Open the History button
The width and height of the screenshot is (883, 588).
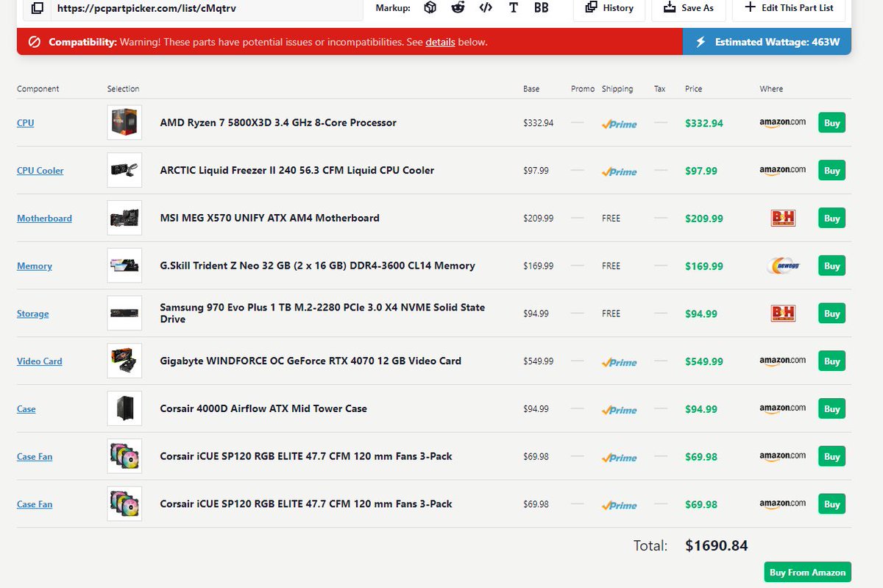609,8
